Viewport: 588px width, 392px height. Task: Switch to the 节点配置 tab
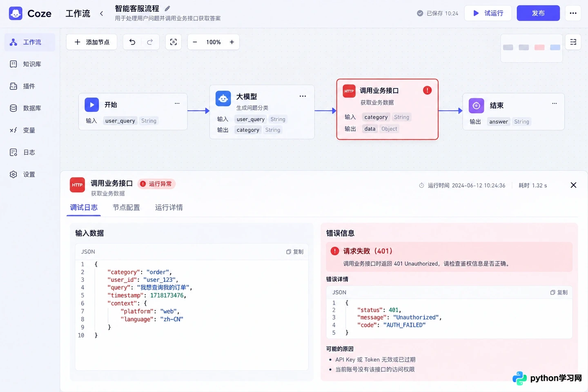[126, 207]
